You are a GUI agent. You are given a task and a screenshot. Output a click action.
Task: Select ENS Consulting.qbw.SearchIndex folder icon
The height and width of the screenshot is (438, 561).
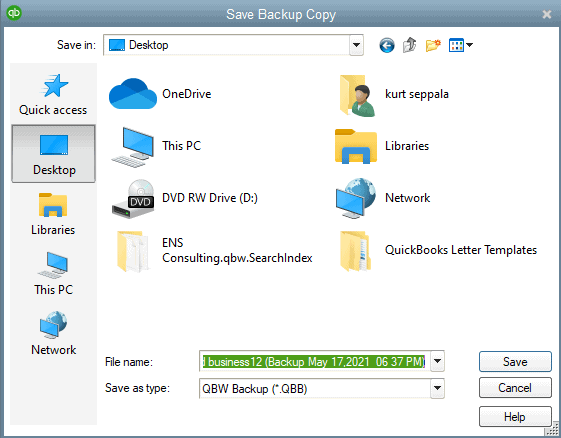[133, 251]
